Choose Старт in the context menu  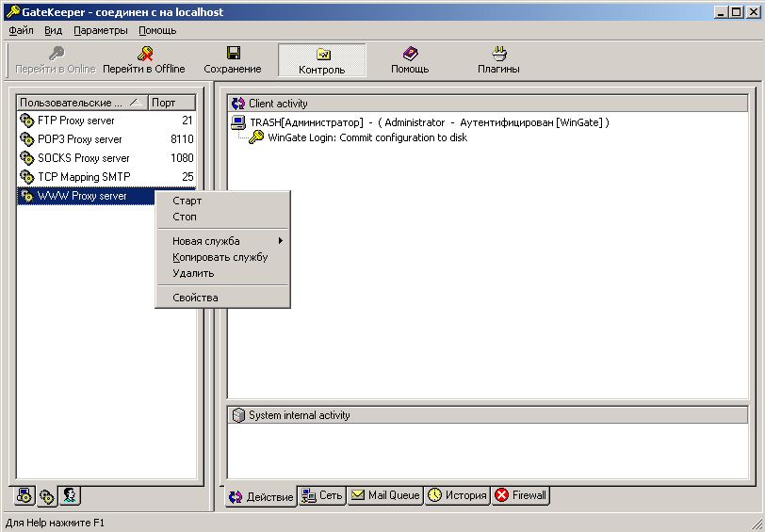pyautogui.click(x=222, y=201)
